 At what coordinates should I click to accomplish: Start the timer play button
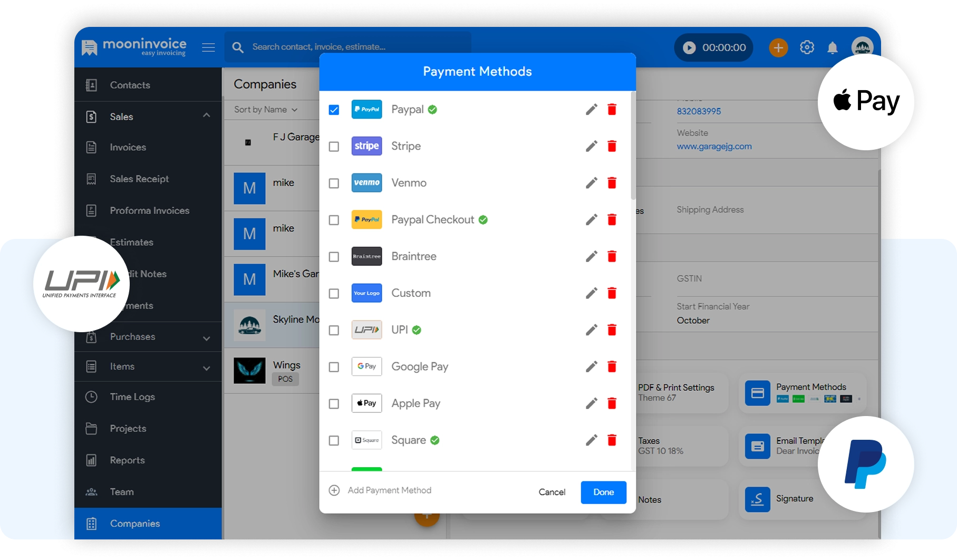[x=689, y=47]
